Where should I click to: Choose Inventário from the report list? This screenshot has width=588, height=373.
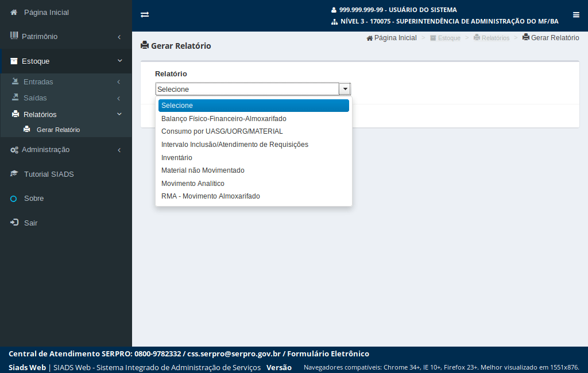(x=177, y=158)
